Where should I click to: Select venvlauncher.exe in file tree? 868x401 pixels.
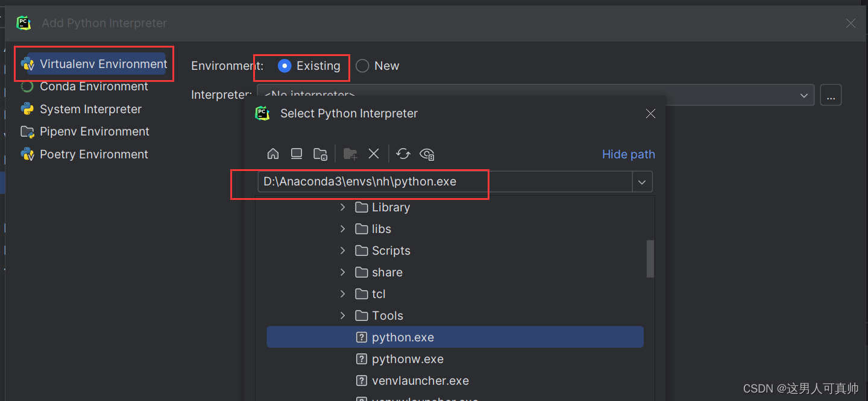coord(455,381)
